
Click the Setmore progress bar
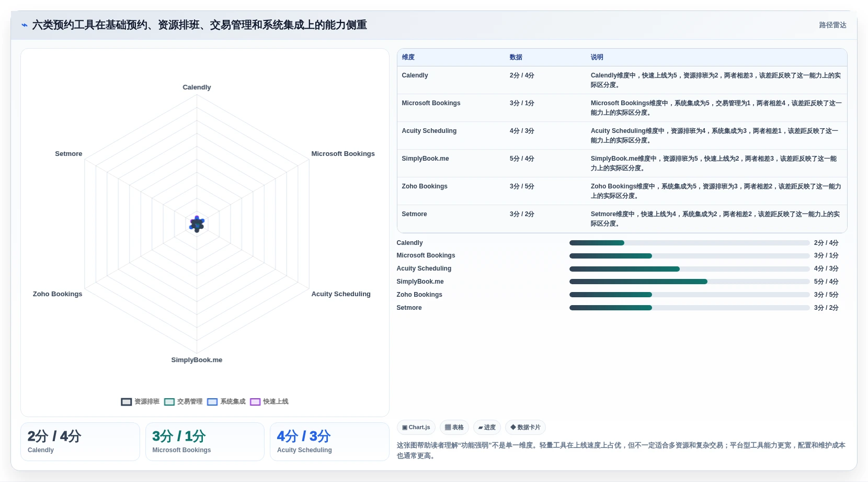pos(689,308)
